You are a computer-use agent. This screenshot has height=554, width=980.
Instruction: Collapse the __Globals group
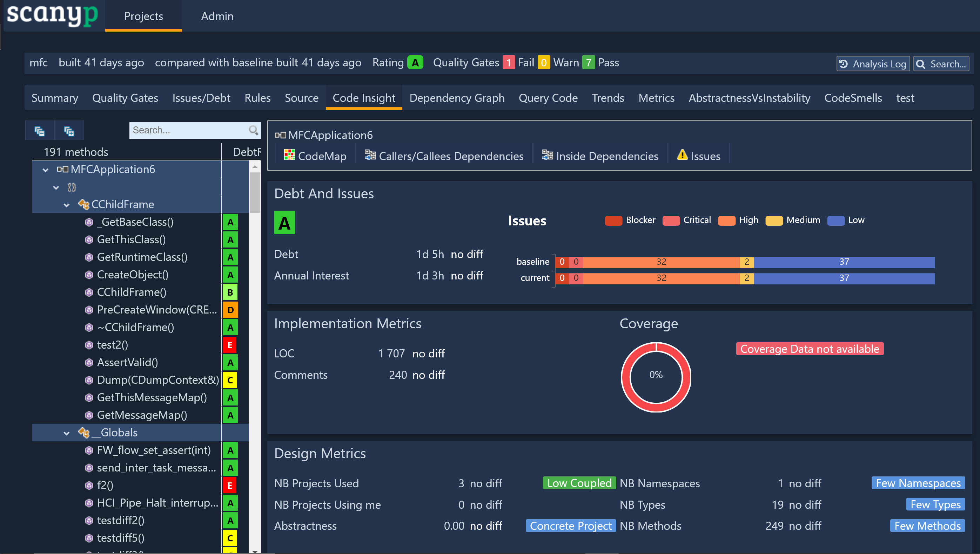tap(67, 433)
